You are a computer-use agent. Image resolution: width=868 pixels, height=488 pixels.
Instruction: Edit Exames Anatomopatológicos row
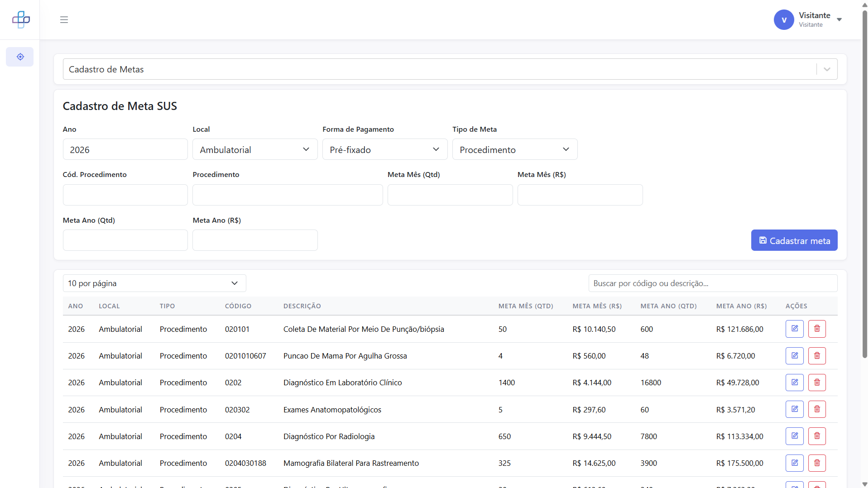(x=794, y=409)
